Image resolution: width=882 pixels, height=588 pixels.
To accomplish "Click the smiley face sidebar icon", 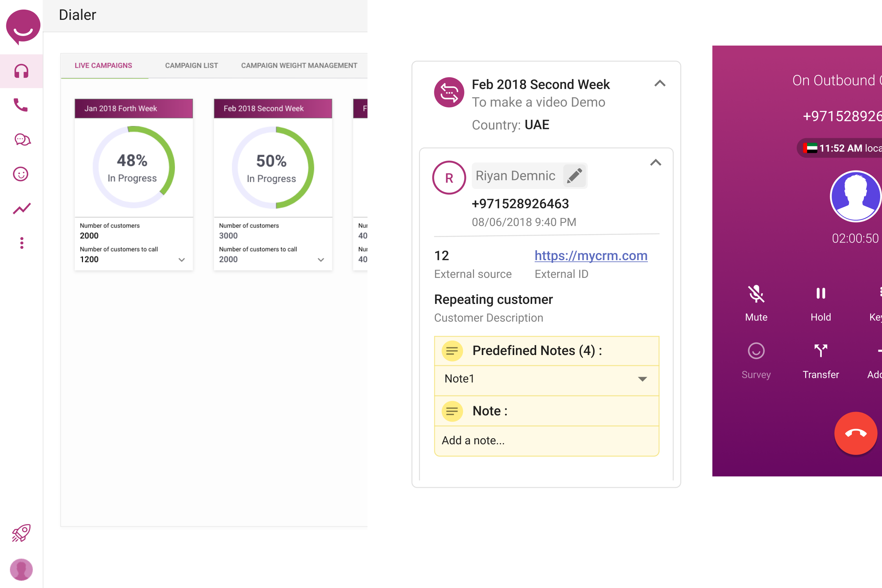I will click(21, 174).
